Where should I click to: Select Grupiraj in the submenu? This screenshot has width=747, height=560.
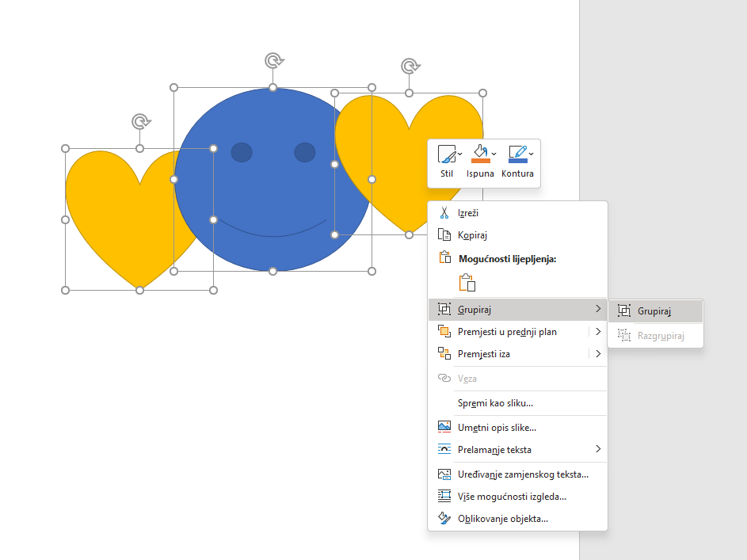pos(654,311)
